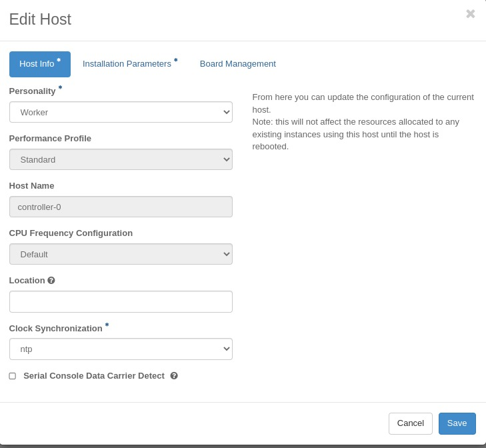
Task: Expand the Clock Synchronization dropdown showing ntp
Action: pyautogui.click(x=121, y=349)
